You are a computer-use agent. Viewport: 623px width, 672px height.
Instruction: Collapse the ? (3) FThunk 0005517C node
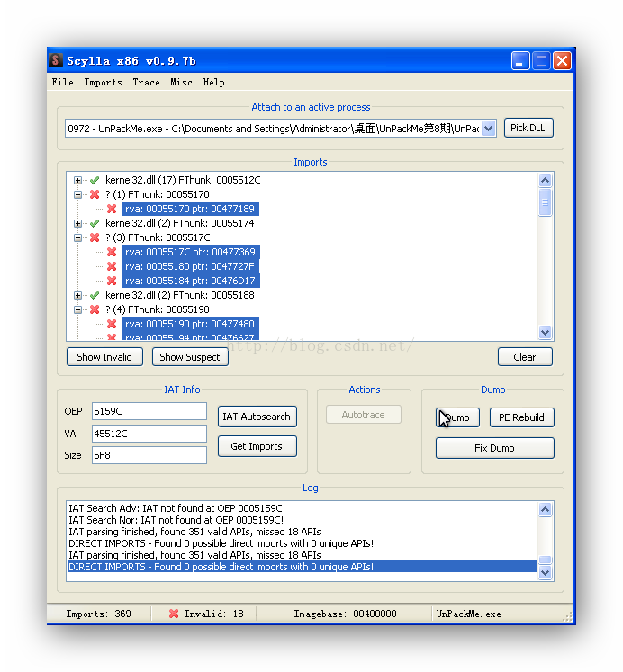point(77,237)
